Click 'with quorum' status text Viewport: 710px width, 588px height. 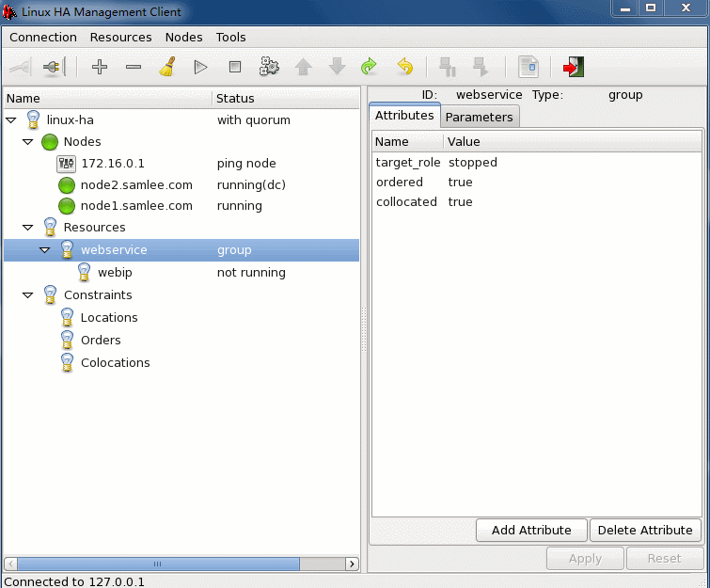pyautogui.click(x=254, y=120)
